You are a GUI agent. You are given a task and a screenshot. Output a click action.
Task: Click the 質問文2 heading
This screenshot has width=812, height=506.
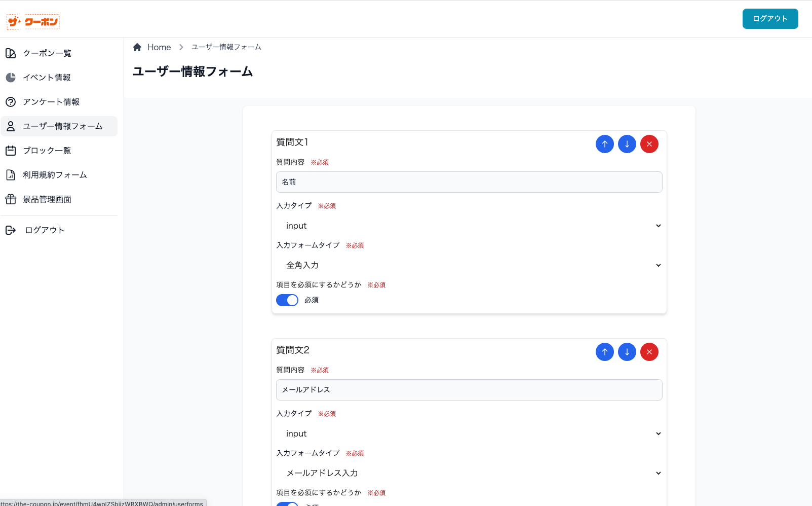point(293,350)
